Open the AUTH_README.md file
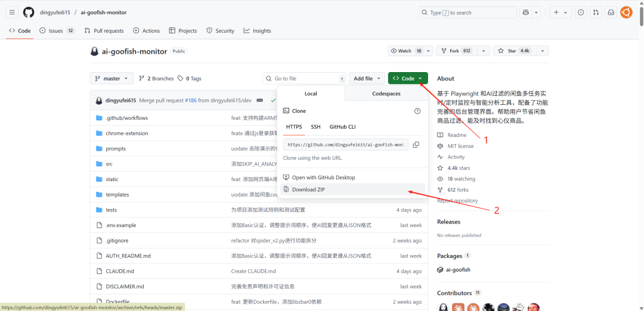Viewport: 644px width, 311px height. click(128, 256)
